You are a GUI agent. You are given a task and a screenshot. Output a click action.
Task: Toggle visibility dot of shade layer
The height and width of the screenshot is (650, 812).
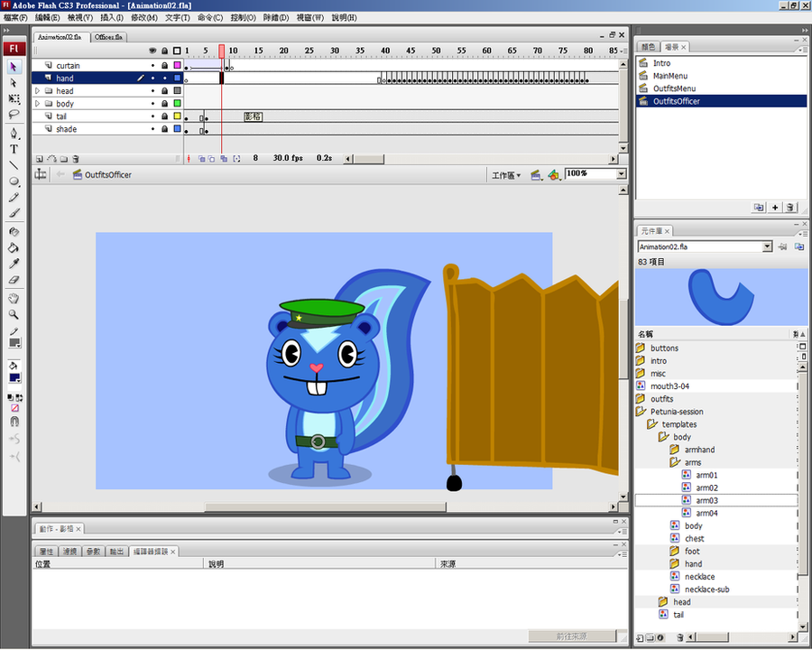click(152, 129)
